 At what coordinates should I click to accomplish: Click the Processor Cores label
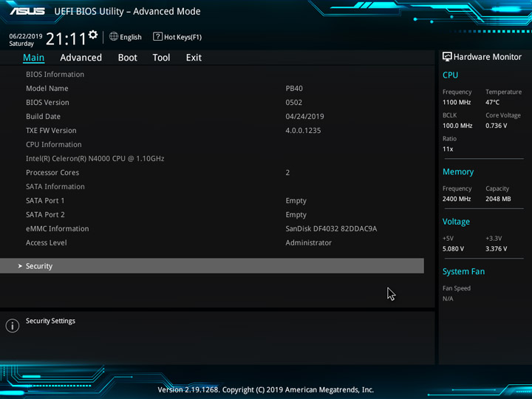click(x=52, y=172)
